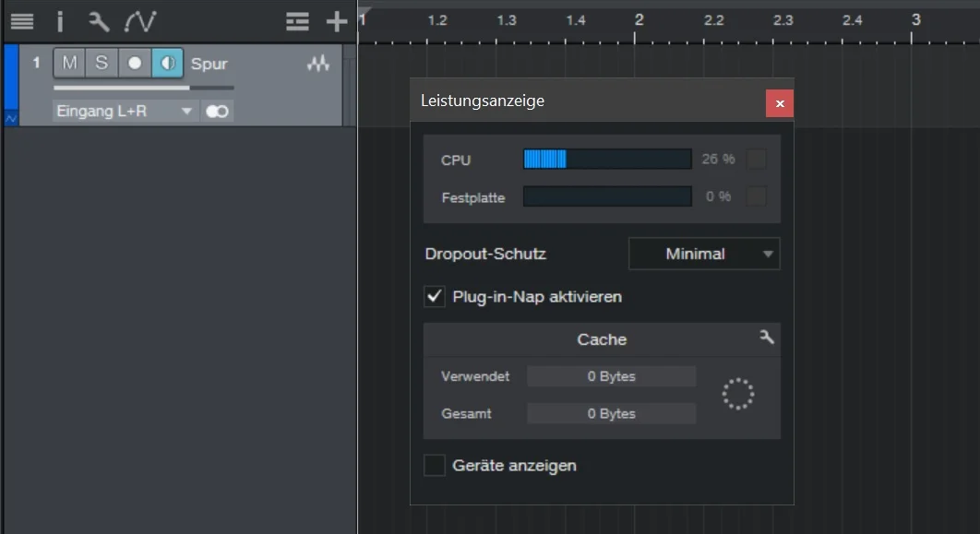
Task: Open the track presets list icon
Action: [297, 22]
